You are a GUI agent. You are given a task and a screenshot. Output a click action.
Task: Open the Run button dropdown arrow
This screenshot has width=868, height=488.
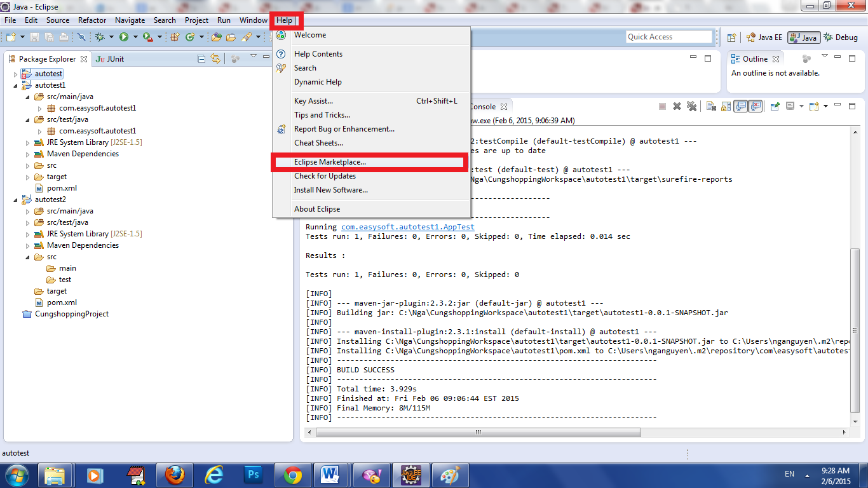(x=135, y=37)
